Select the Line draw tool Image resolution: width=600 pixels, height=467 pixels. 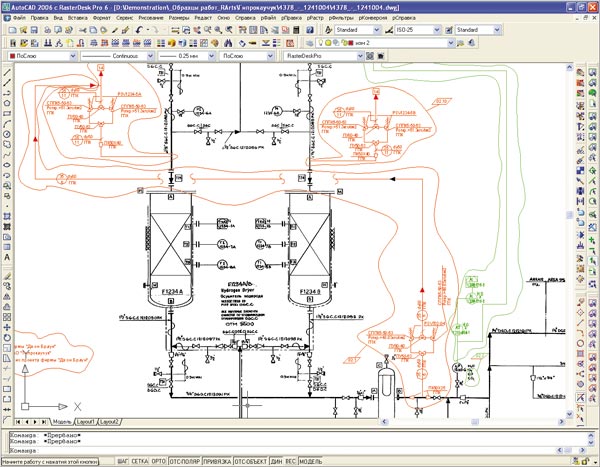[7, 74]
